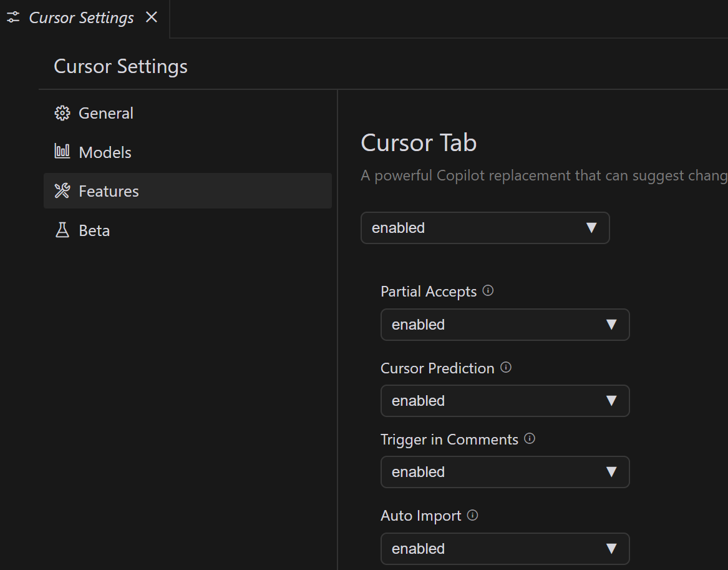Viewport: 728px width, 570px height.
Task: Open the Partial Accepts dropdown
Action: [505, 325]
